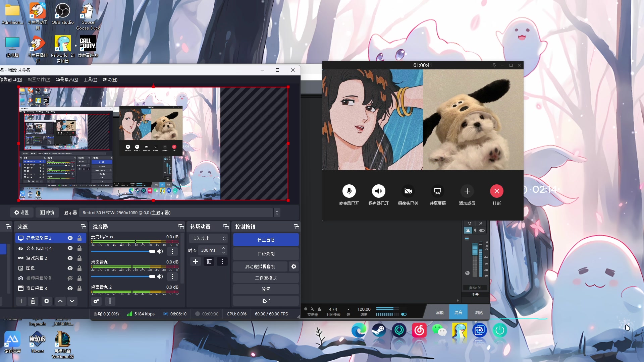Mute the microphone in the call window
This screenshot has width=644, height=362.
349,191
